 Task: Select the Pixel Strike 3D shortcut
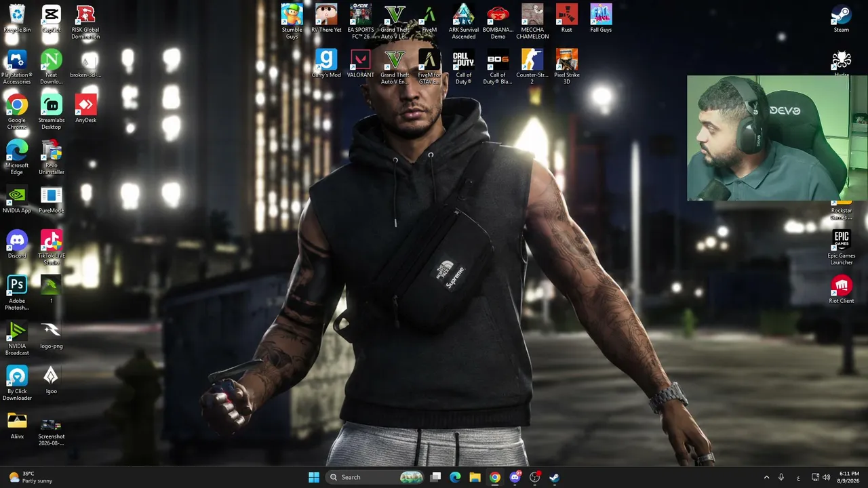point(567,68)
